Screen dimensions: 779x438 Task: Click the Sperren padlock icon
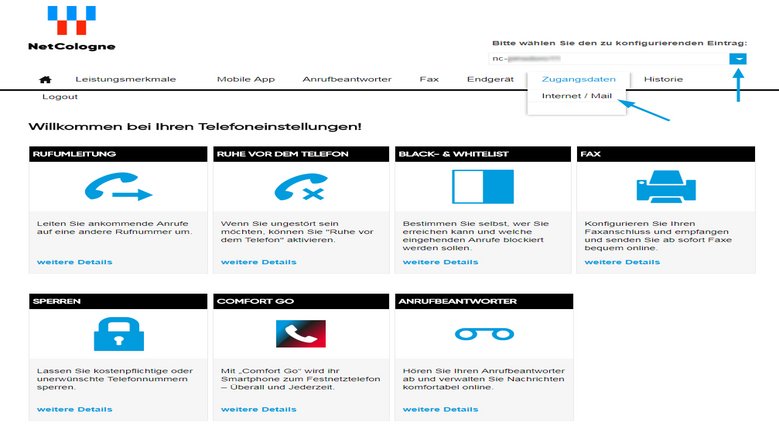click(117, 334)
